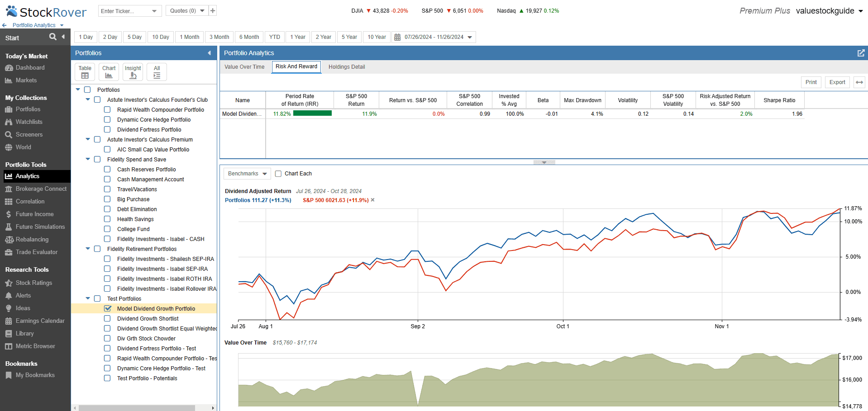The width and height of the screenshot is (868, 411).
Task: Click the horizontal scrollbar in Portfolios panel
Action: pyautogui.click(x=136, y=408)
